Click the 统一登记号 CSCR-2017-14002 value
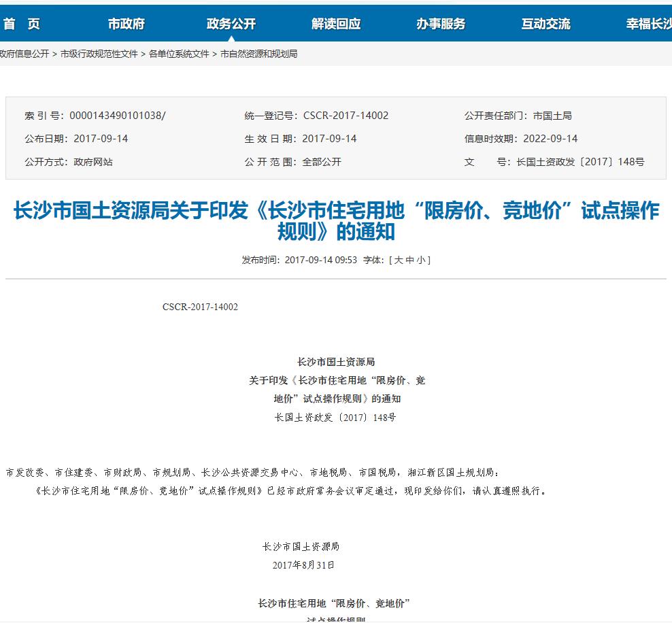Viewport: 672px width, 623px height. 347,116
